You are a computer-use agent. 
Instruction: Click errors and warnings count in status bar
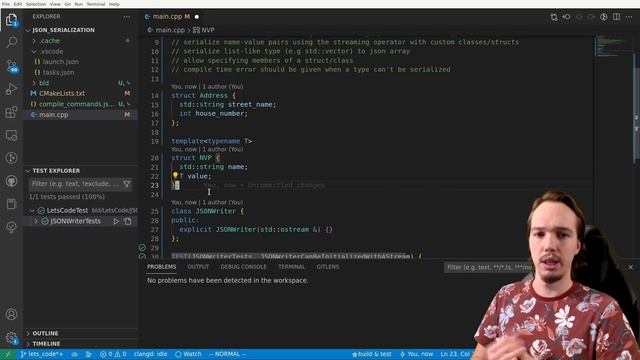pos(113,354)
